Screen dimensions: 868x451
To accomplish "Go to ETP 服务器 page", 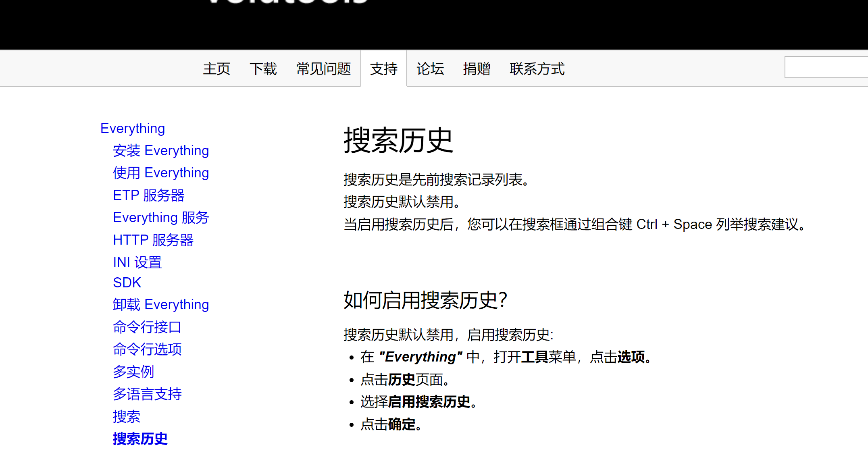I will pos(148,195).
